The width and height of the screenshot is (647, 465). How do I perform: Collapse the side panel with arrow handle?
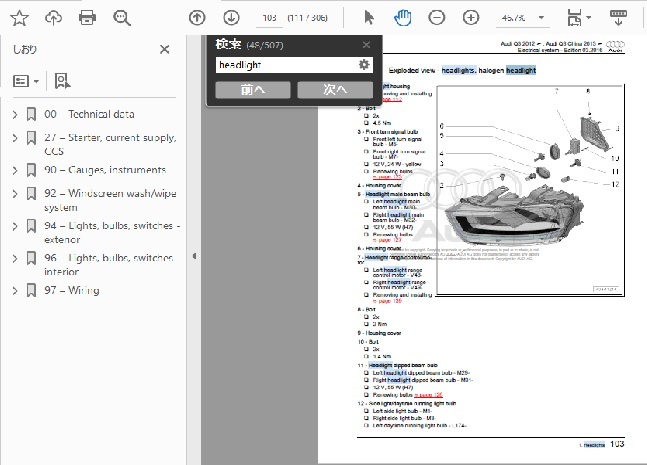[x=194, y=256]
